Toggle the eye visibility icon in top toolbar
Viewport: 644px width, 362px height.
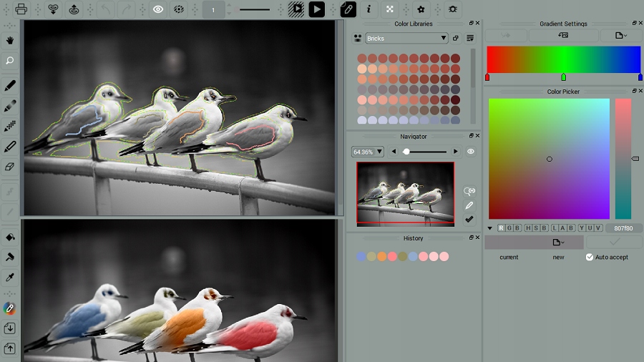click(157, 9)
